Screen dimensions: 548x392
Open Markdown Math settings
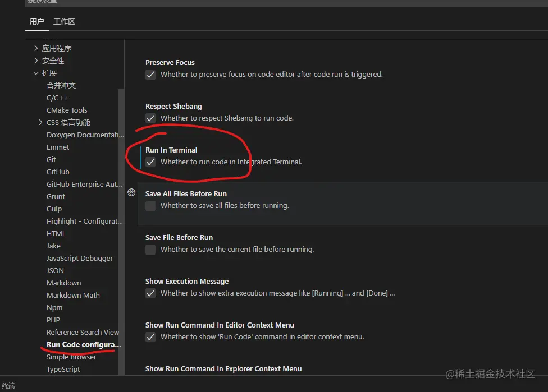tap(73, 296)
